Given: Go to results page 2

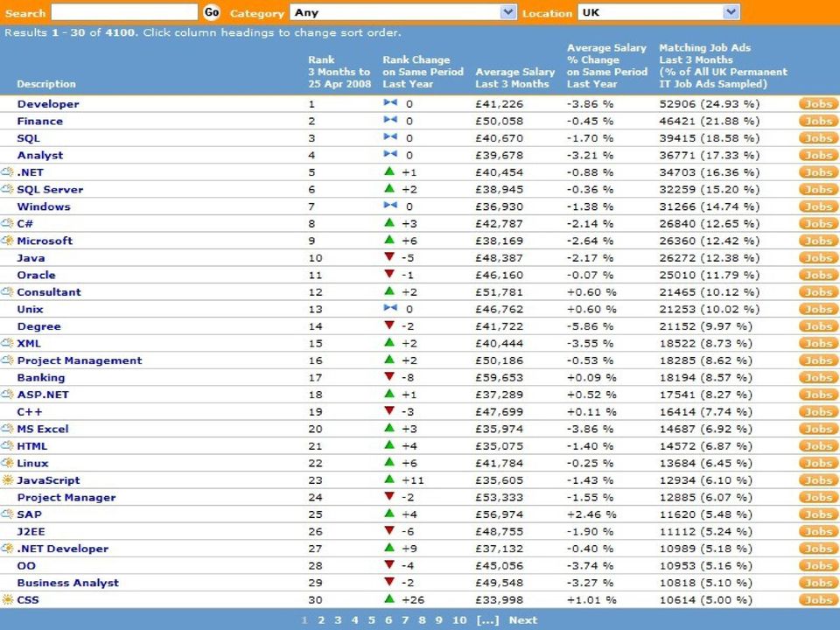Looking at the screenshot, I should pyautogui.click(x=321, y=619).
